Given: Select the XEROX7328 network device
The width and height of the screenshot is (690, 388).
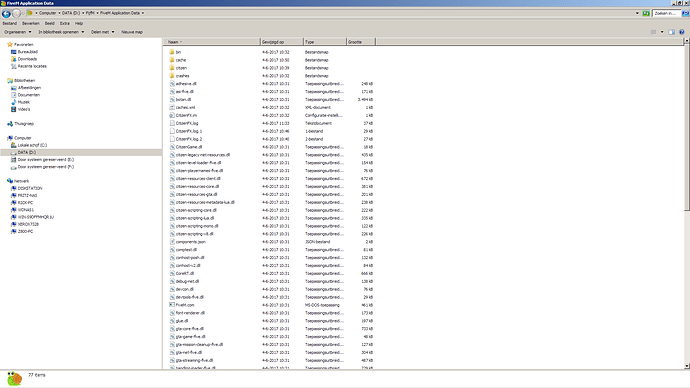Looking at the screenshot, I should point(25,224).
